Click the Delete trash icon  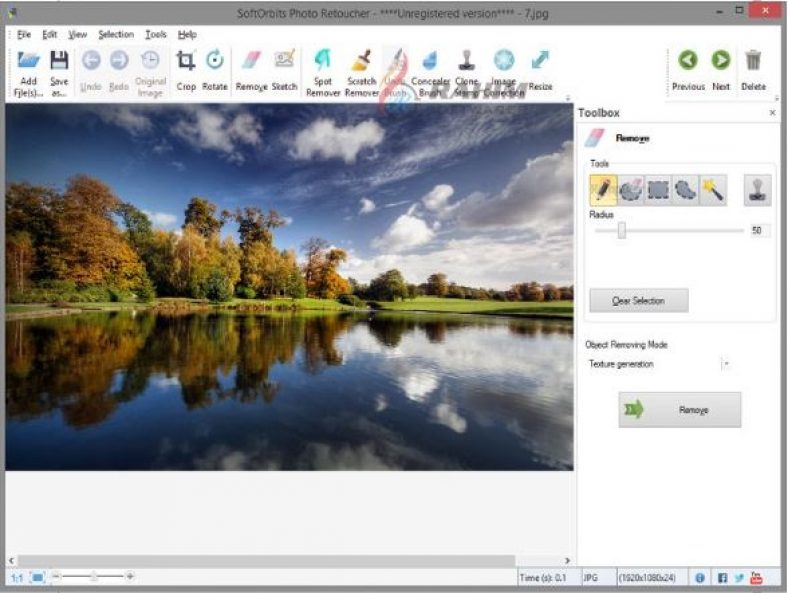pyautogui.click(x=753, y=61)
